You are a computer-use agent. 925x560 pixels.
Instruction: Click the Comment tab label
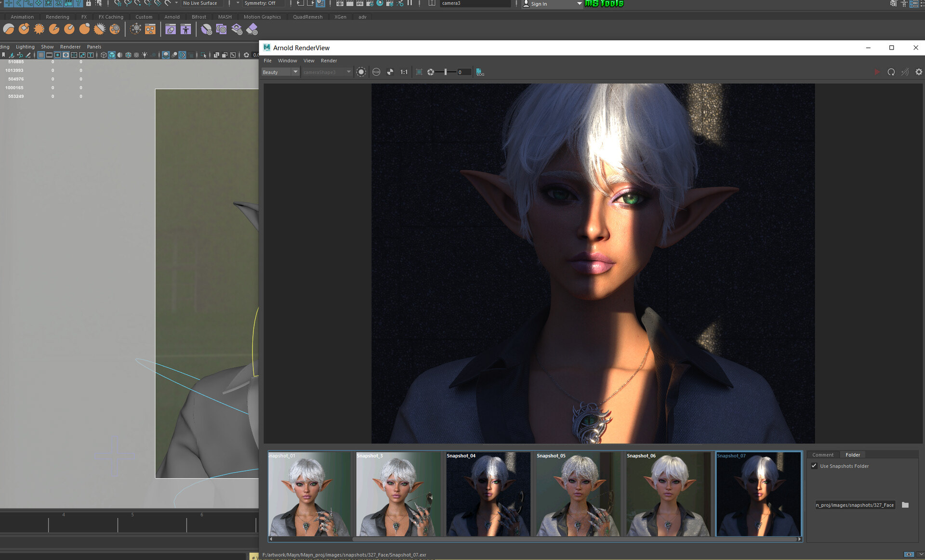point(822,455)
